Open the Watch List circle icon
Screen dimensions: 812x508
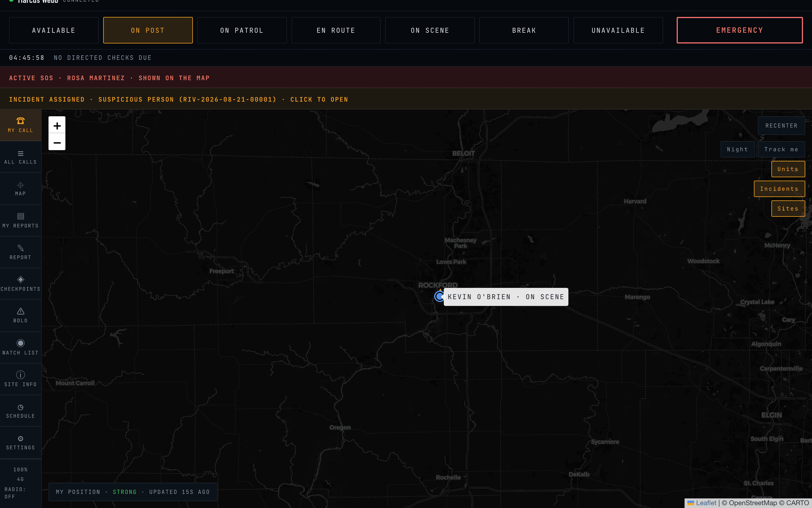21,343
